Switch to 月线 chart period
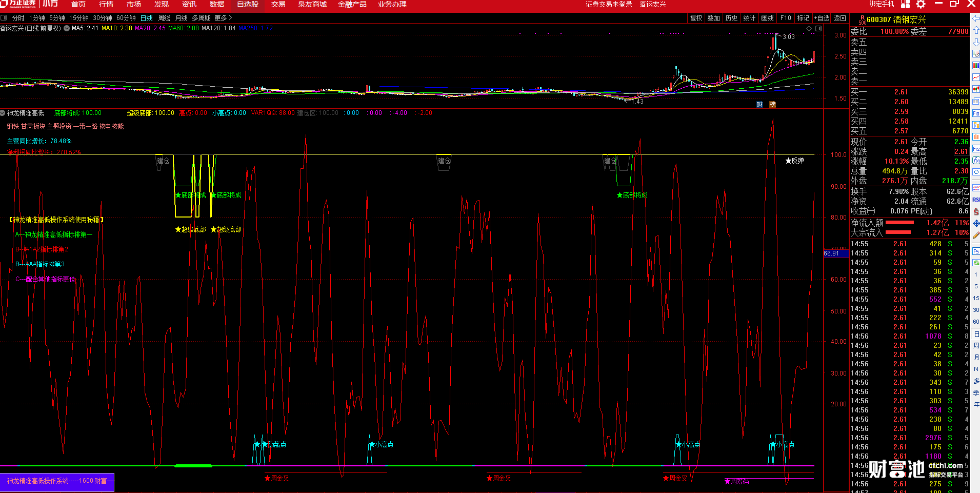 pos(182,18)
